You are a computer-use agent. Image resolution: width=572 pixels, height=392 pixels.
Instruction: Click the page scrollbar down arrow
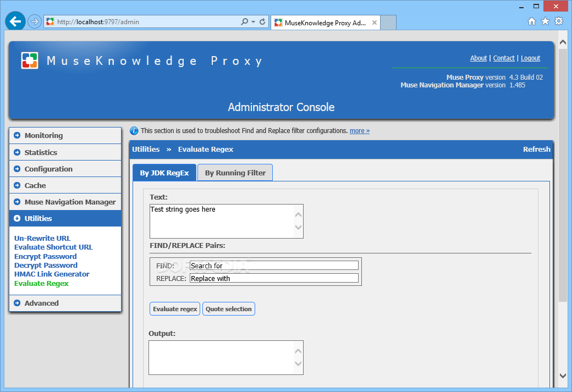563,376
